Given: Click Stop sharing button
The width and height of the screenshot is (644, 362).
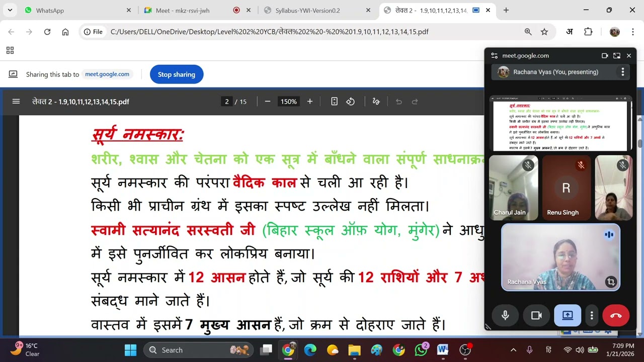Looking at the screenshot, I should pos(177,74).
